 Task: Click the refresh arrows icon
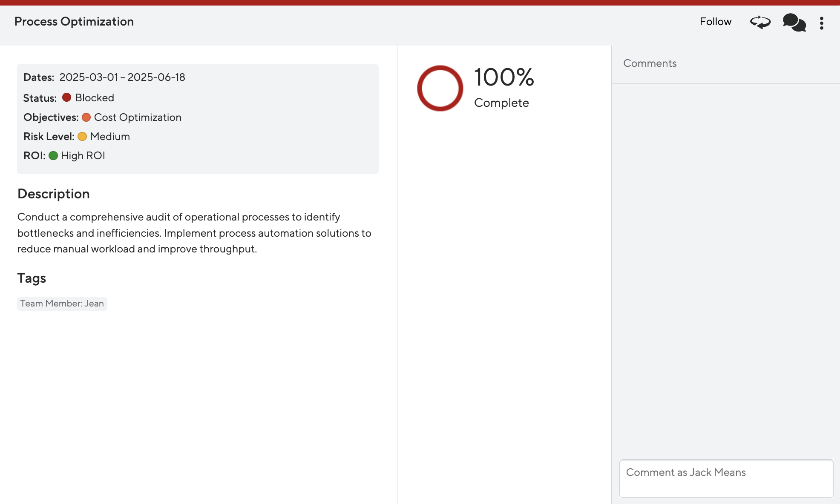(x=760, y=22)
